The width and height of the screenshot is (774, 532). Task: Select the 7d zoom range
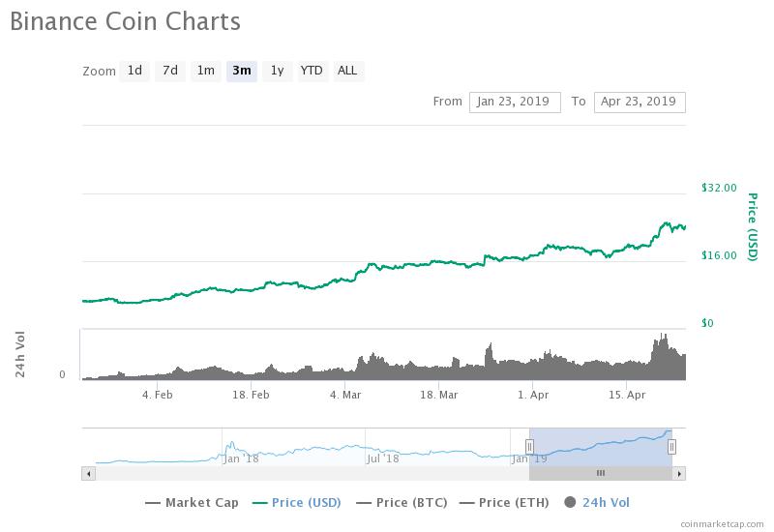[x=170, y=71]
